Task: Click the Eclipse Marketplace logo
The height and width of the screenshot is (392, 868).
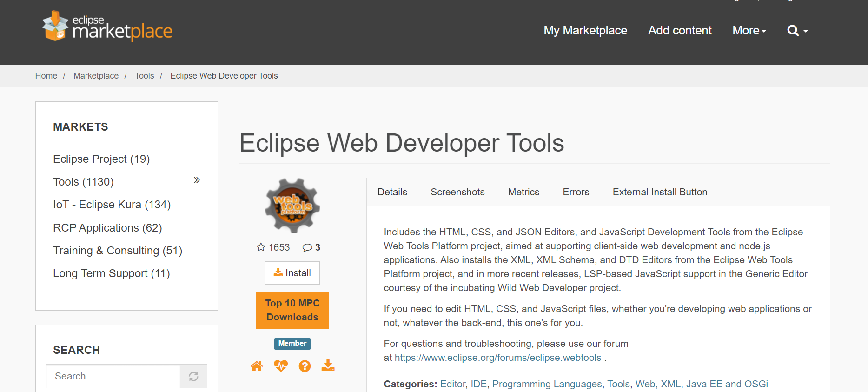Action: tap(107, 27)
